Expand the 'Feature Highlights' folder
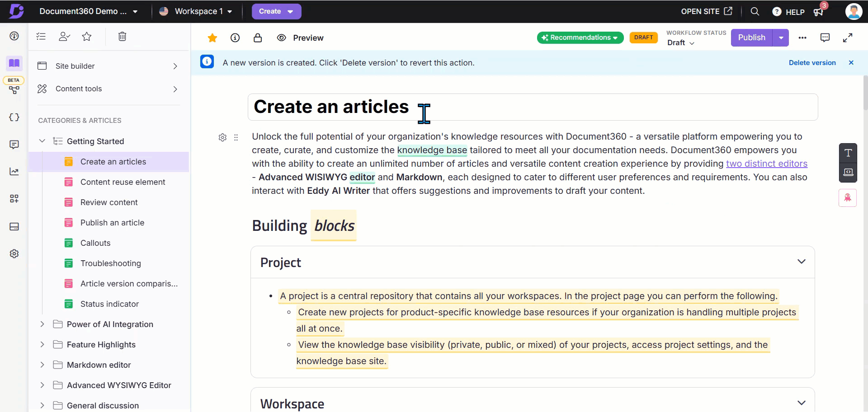This screenshot has height=412, width=868. [42, 344]
